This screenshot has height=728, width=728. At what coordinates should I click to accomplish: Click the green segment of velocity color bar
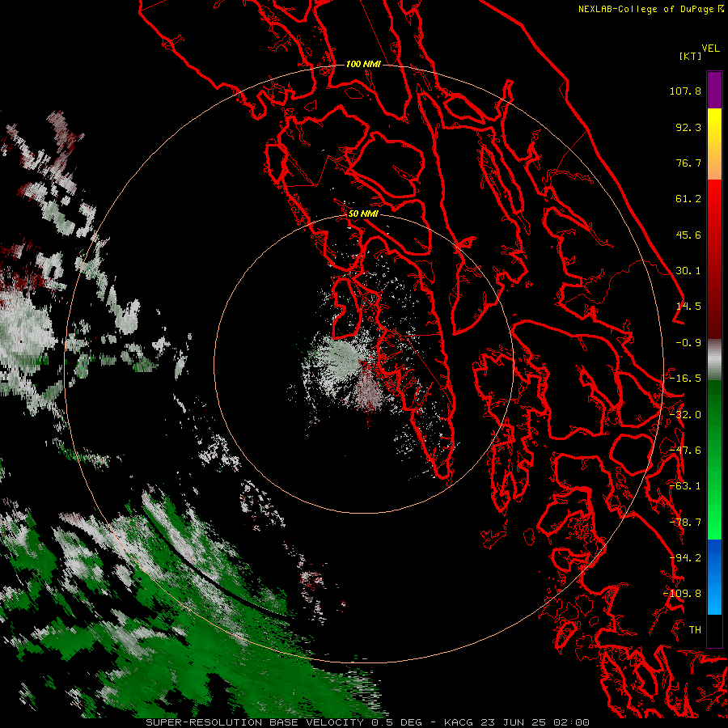pyautogui.click(x=714, y=459)
